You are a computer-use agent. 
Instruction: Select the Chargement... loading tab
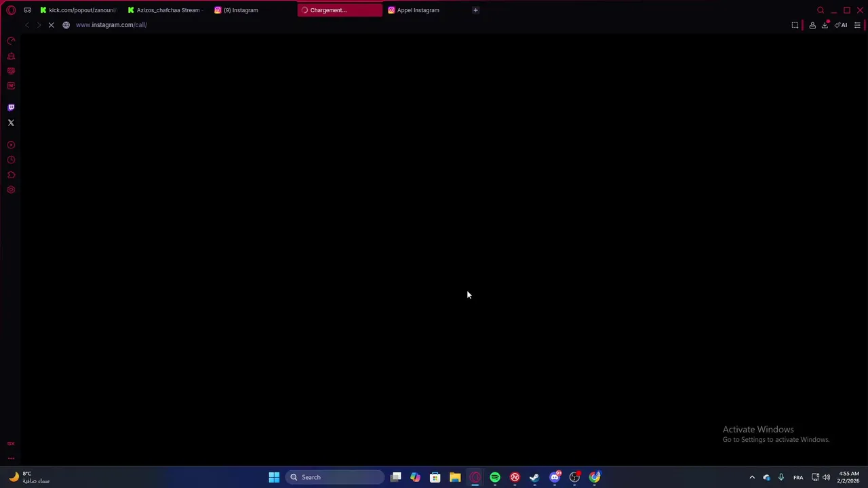pos(340,10)
